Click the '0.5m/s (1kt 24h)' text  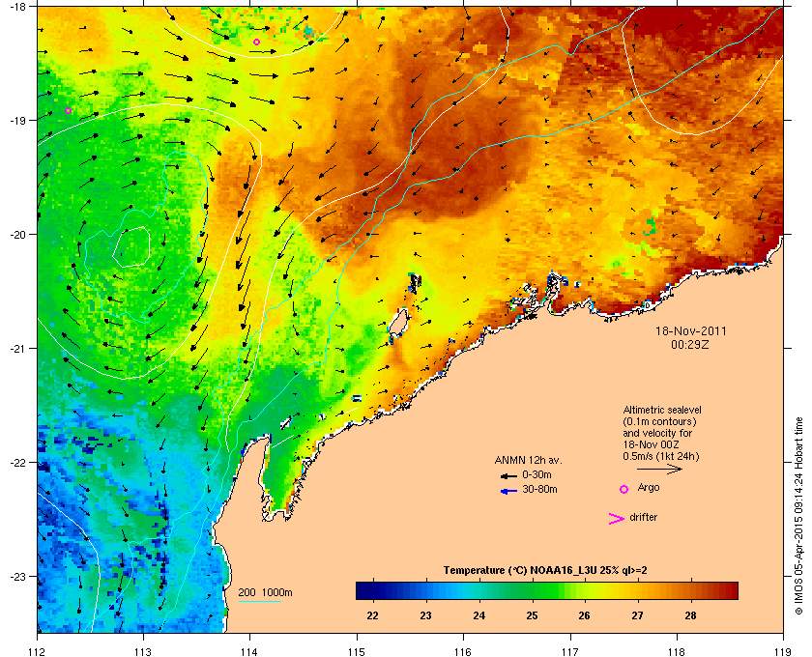[661, 457]
